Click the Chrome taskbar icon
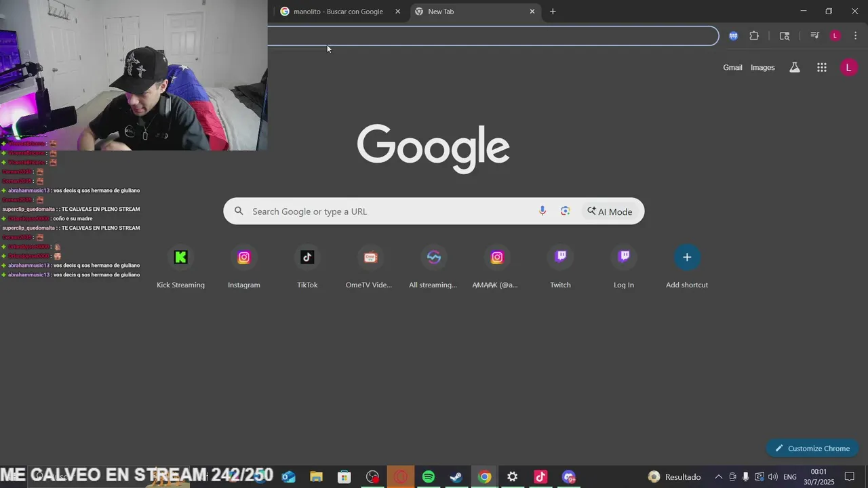Image resolution: width=868 pixels, height=488 pixels. [484, 477]
